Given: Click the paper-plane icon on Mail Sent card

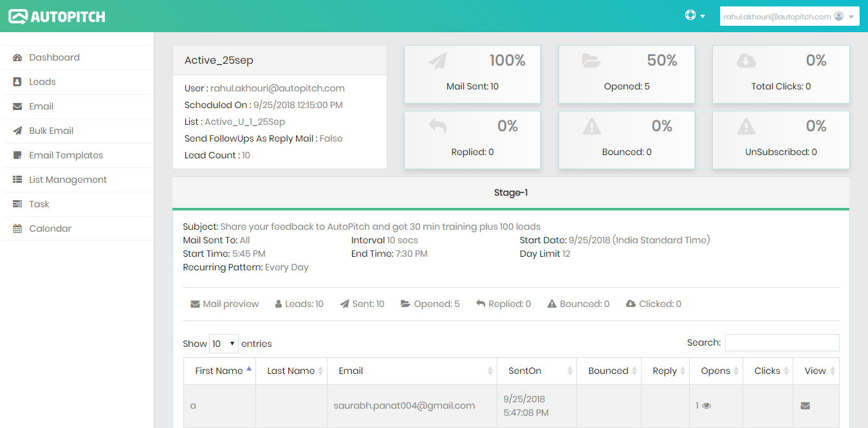Looking at the screenshot, I should point(437,61).
